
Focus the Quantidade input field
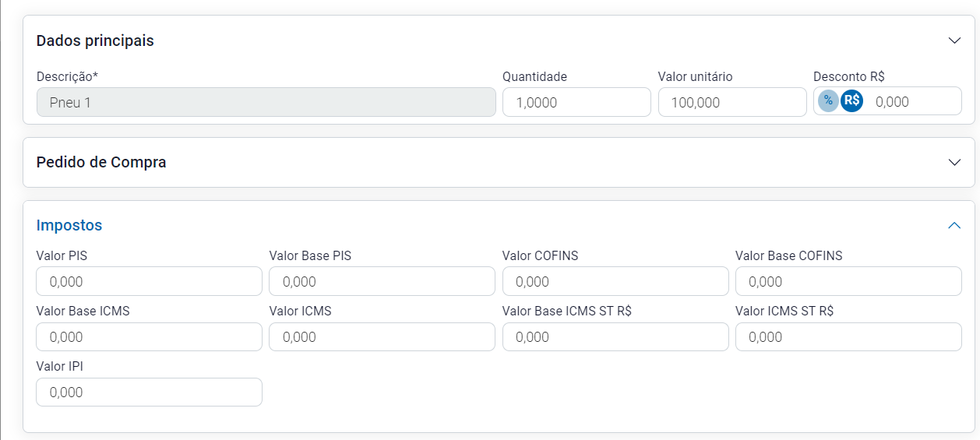(x=576, y=102)
